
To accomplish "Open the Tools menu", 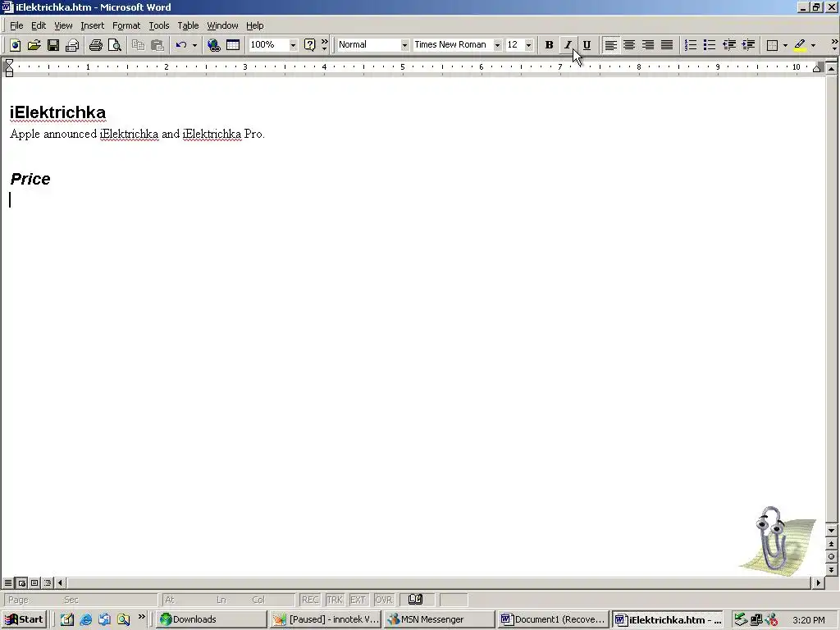I will point(159,25).
